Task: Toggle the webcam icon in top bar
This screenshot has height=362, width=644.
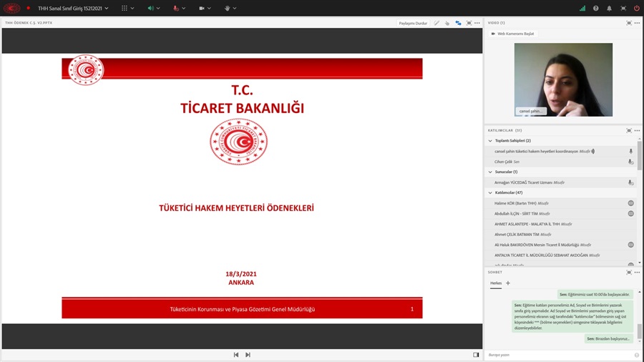Action: pos(202,8)
